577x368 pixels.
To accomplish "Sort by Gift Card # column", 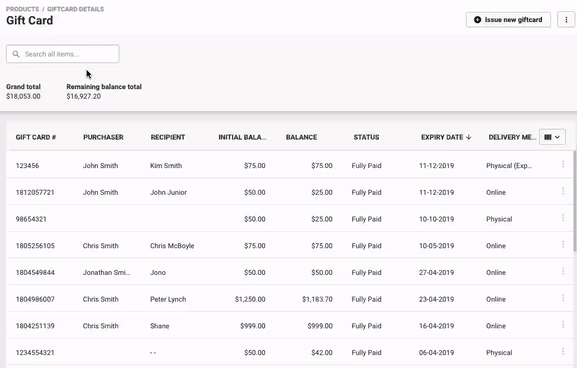I will click(x=36, y=137).
